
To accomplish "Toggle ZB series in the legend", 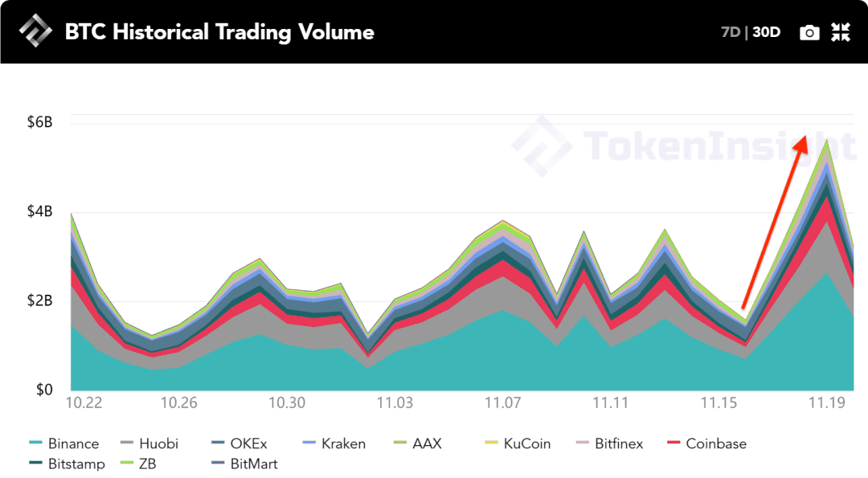I will 138,464.
